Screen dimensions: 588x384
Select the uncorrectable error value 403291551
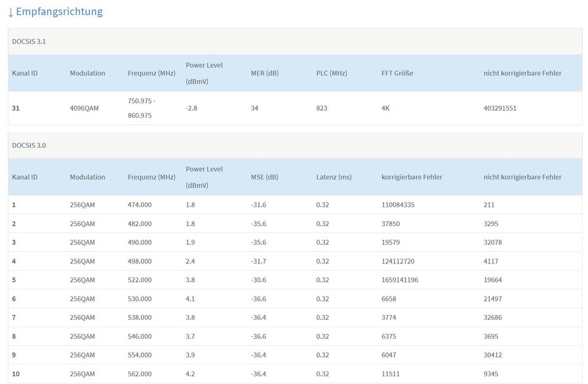[x=500, y=108]
